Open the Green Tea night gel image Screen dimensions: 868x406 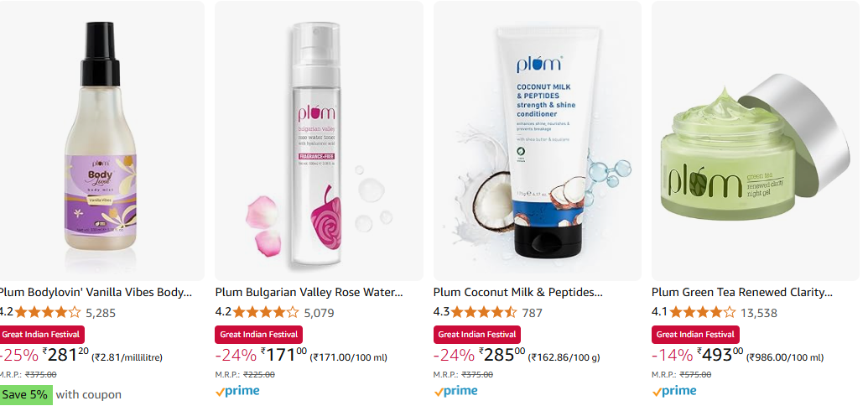[x=756, y=141]
